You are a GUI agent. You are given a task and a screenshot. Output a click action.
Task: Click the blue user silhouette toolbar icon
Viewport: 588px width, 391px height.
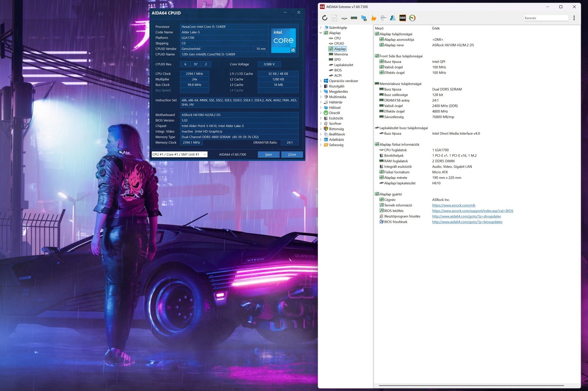point(393,18)
